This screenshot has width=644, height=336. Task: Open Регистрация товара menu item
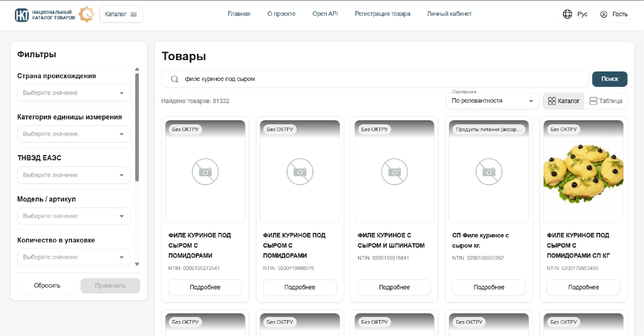click(382, 14)
